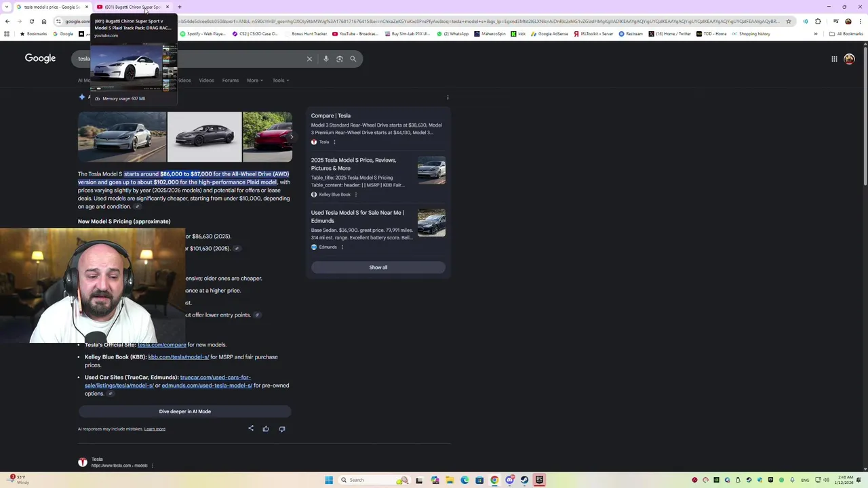Open a new browser tab

click(180, 7)
